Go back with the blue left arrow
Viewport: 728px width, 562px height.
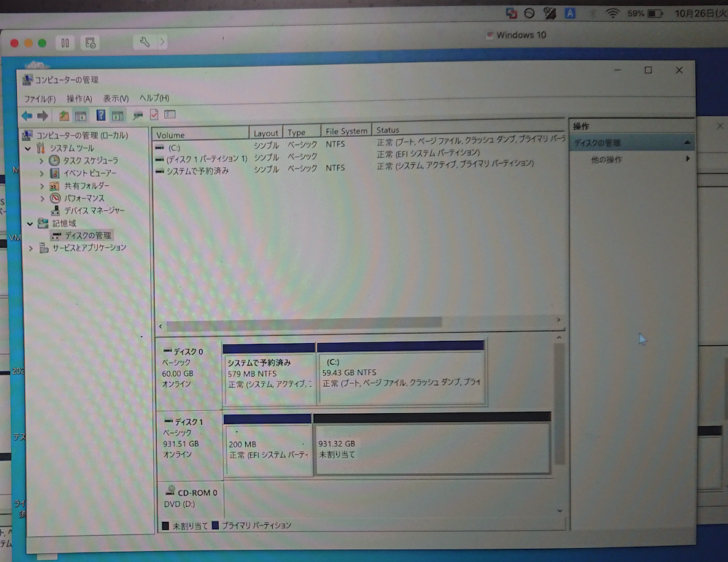coord(27,115)
